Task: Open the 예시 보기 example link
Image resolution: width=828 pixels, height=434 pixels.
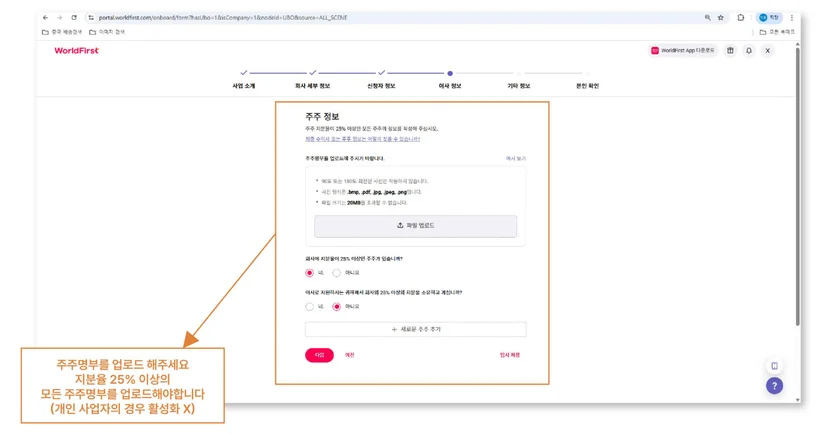Action: [516, 158]
